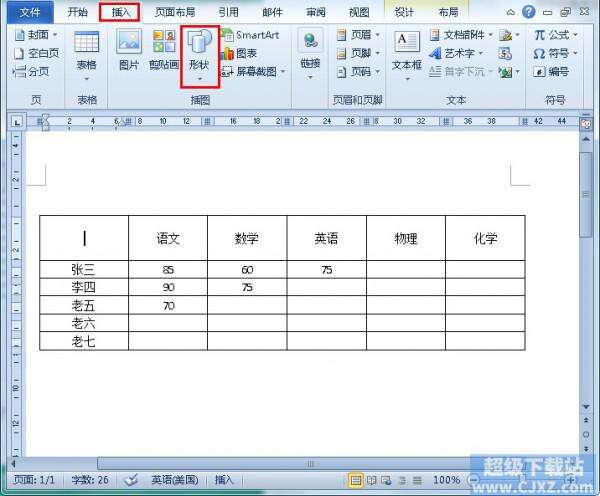Open the 艺术字 WordArt dropdown

click(456, 53)
